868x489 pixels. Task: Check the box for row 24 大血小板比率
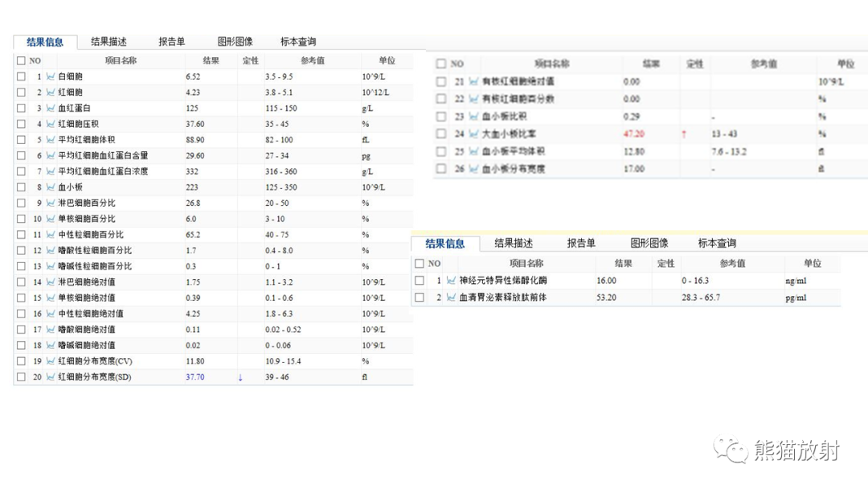(441, 134)
